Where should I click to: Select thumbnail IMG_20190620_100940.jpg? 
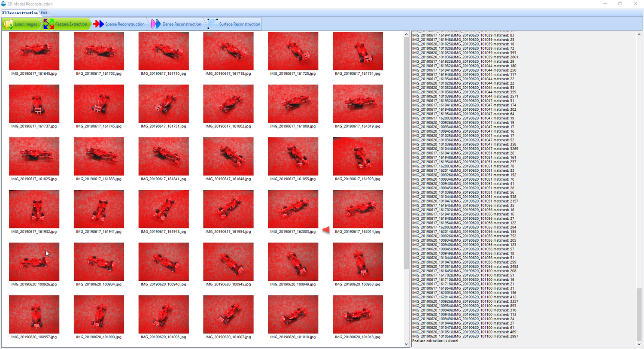(164, 262)
